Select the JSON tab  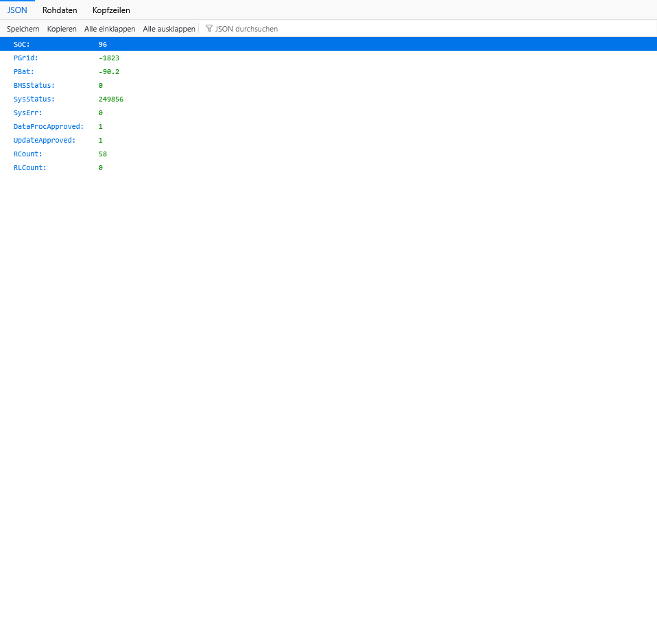coord(17,10)
